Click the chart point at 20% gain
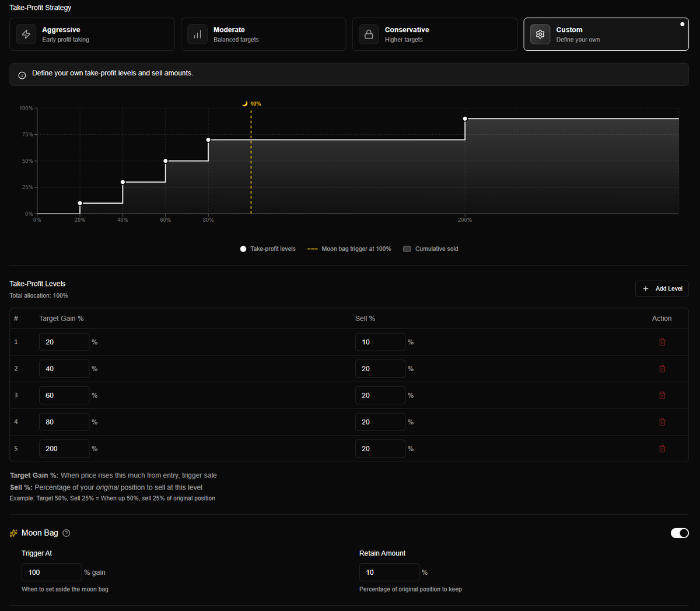Viewport: 700px width, 611px height. coord(80,203)
